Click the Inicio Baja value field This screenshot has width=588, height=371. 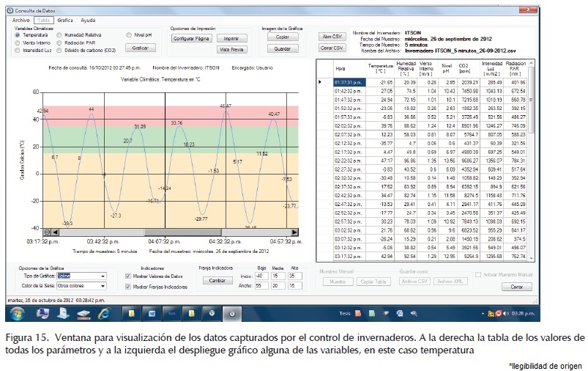[259, 276]
